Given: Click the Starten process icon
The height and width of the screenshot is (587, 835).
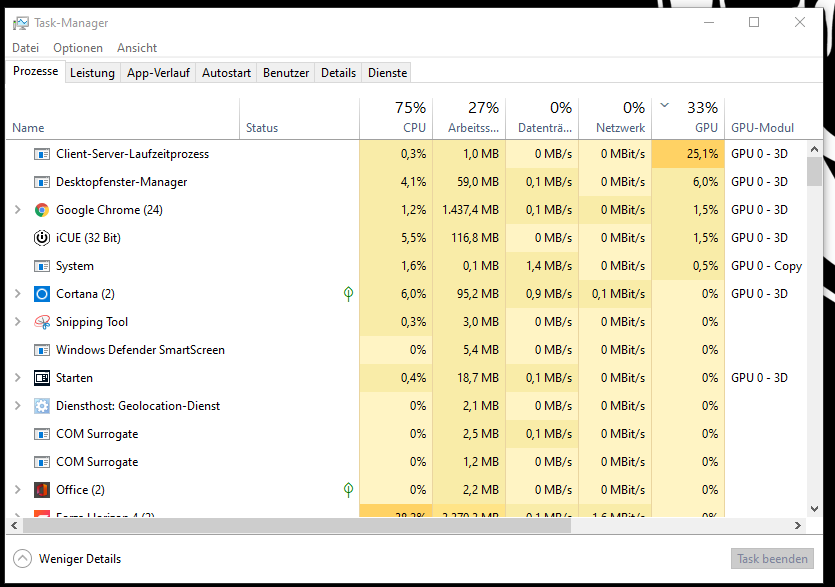Looking at the screenshot, I should (x=42, y=378).
